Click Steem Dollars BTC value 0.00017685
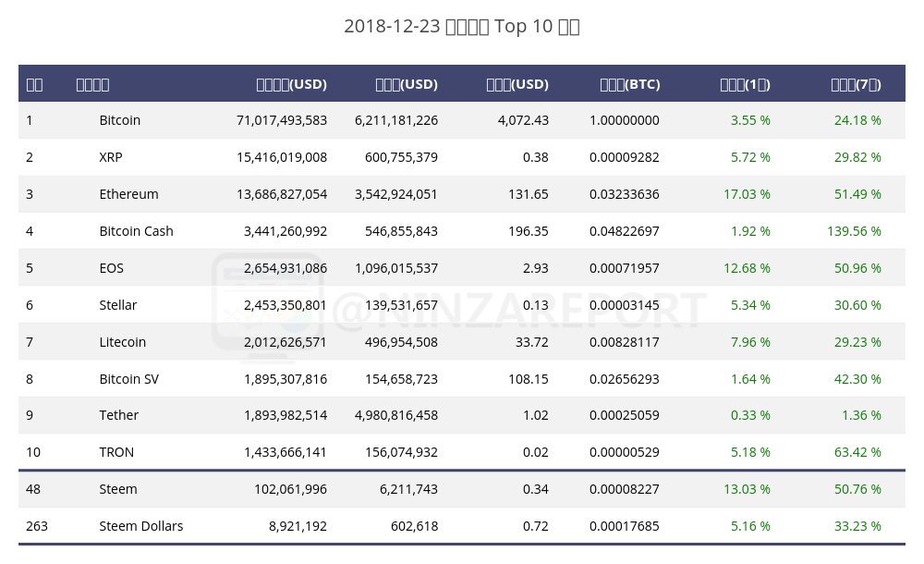924x564 pixels. [624, 526]
